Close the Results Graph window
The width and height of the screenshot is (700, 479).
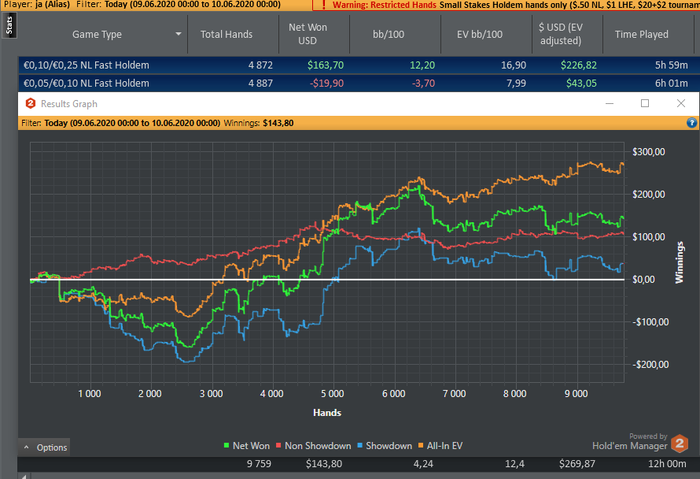point(681,104)
